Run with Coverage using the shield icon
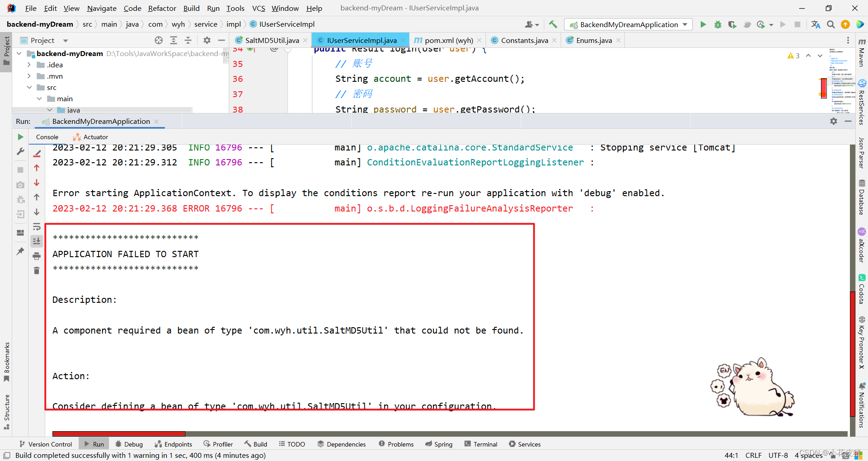868x461 pixels. [x=732, y=24]
